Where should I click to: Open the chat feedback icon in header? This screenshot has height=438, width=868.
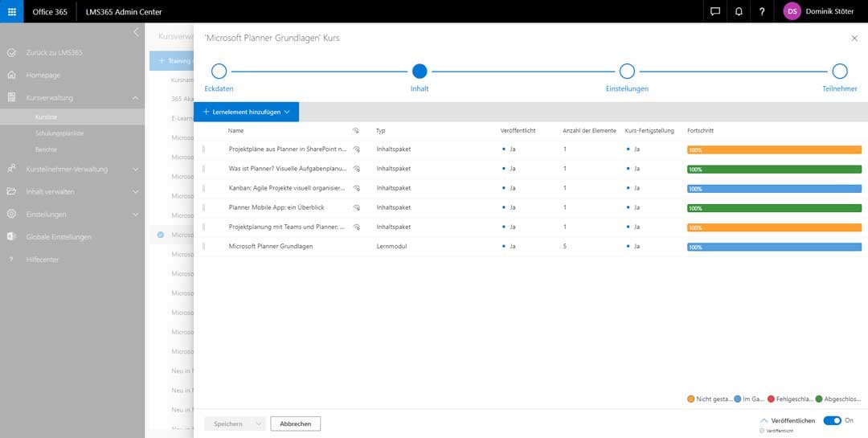pyautogui.click(x=715, y=11)
